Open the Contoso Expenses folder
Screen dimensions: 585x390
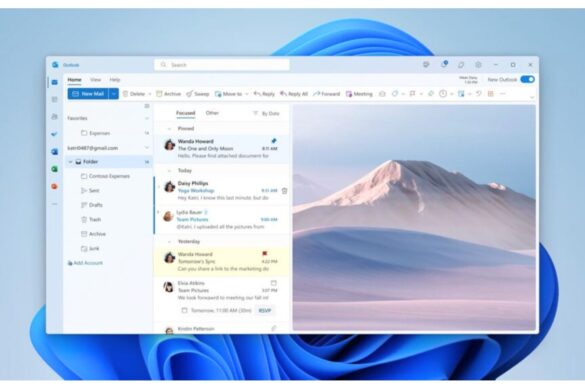click(x=108, y=176)
